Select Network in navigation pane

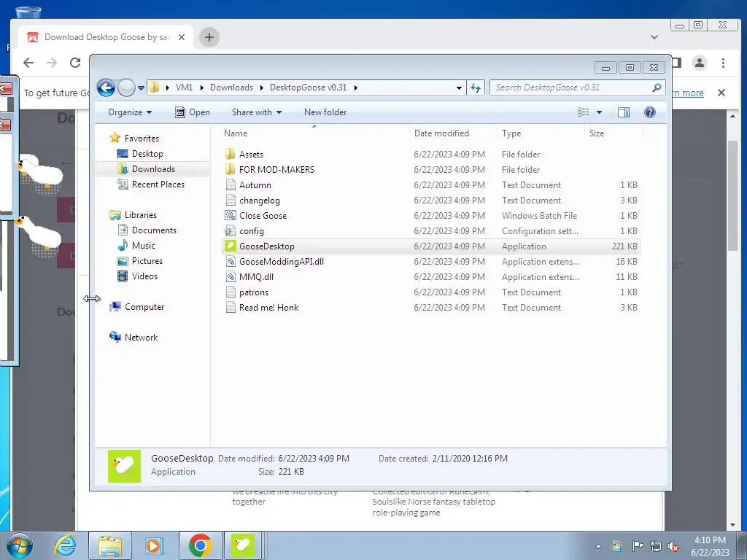pyautogui.click(x=141, y=337)
